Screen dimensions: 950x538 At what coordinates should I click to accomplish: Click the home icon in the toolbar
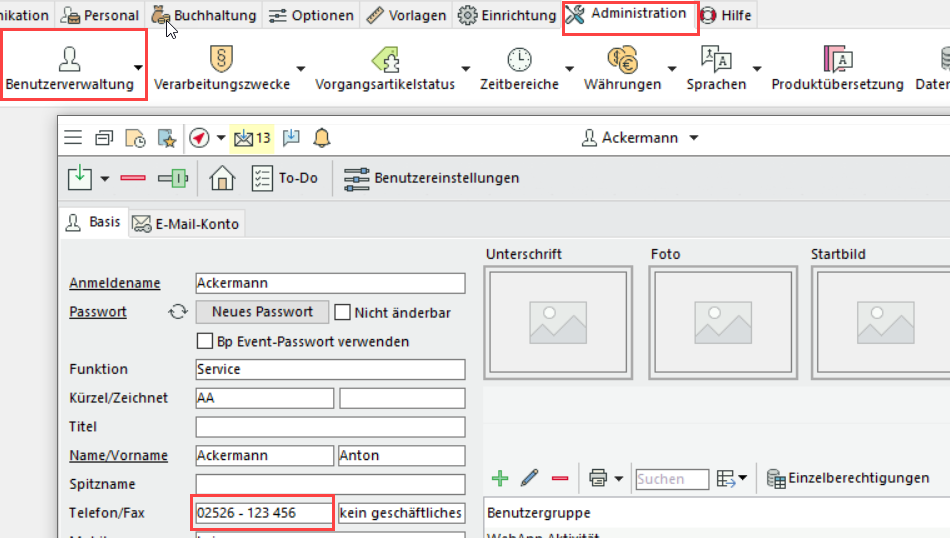222,178
